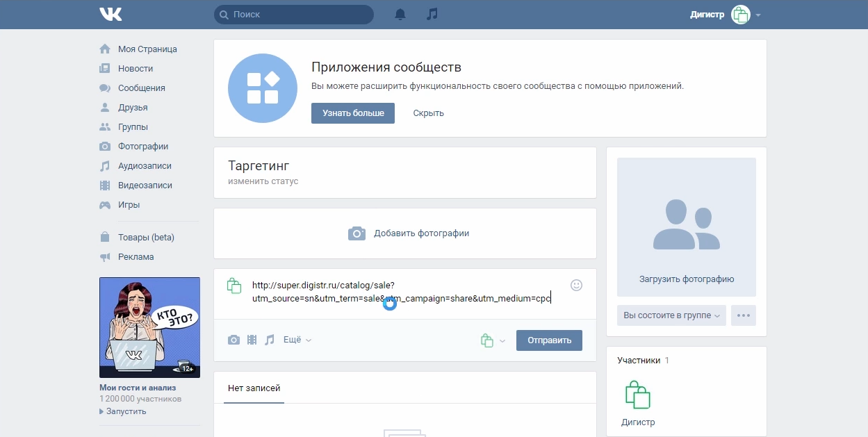This screenshot has width=868, height=437.
Task: Open Аудиозаписи in sidebar
Action: point(145,166)
